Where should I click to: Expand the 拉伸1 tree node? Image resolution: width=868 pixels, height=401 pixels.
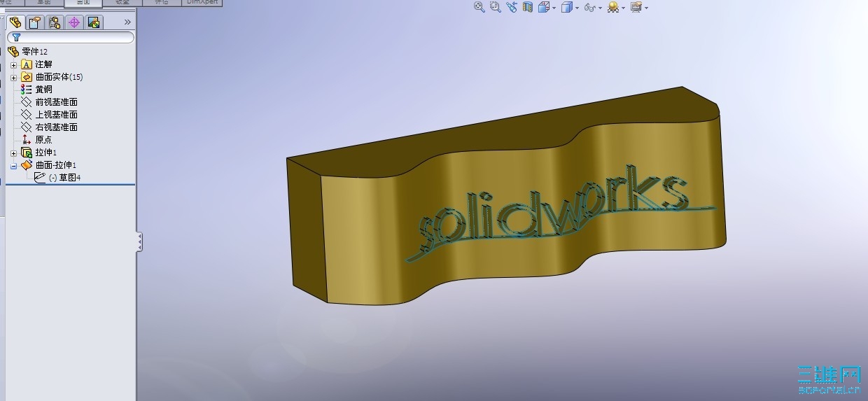click(x=14, y=153)
